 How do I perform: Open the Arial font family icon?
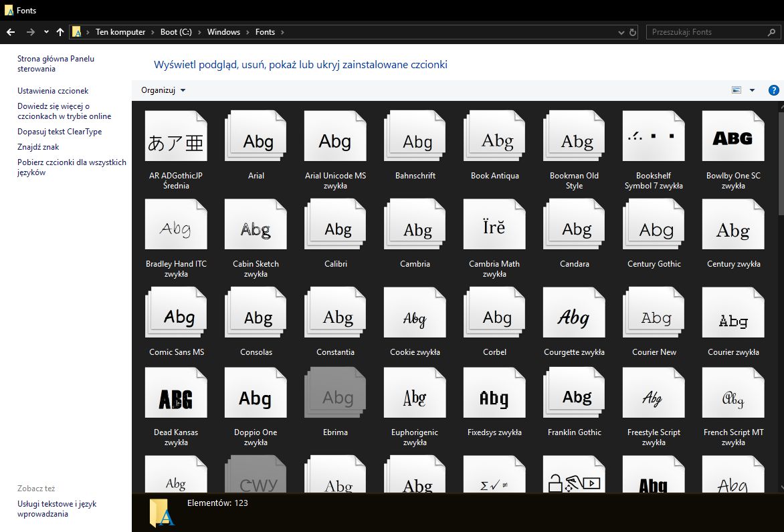pyautogui.click(x=256, y=138)
